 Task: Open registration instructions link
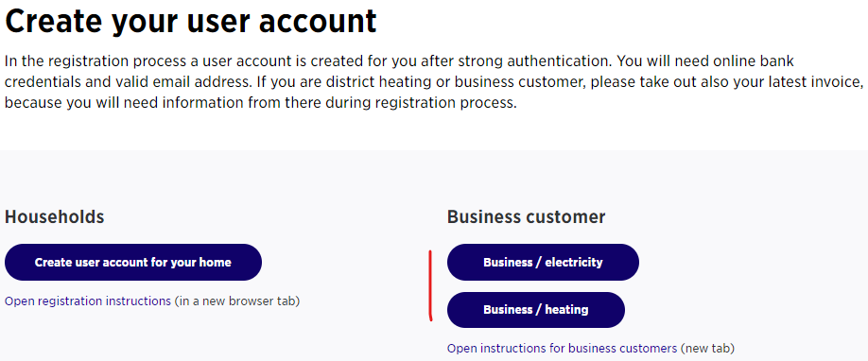point(88,301)
